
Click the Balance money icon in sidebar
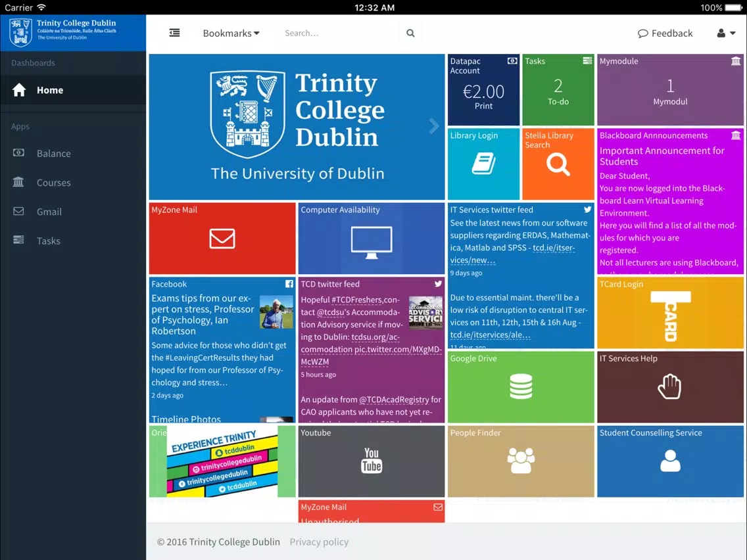point(18,153)
